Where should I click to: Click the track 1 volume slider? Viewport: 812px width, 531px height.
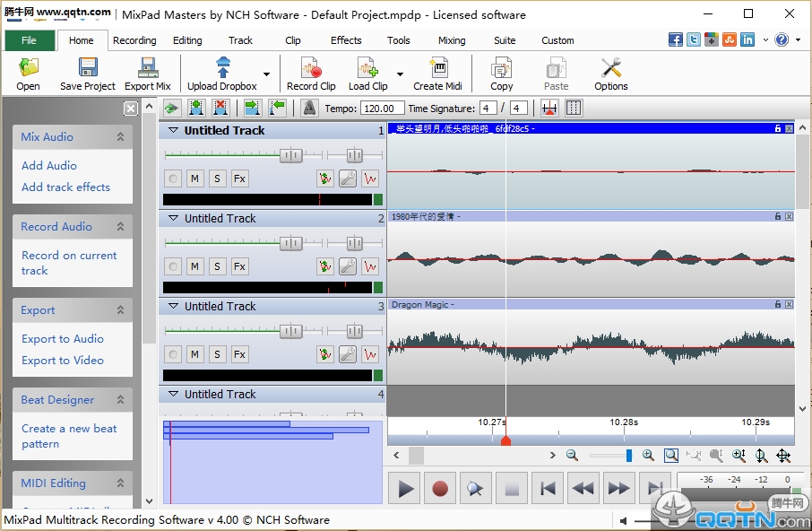(x=289, y=155)
